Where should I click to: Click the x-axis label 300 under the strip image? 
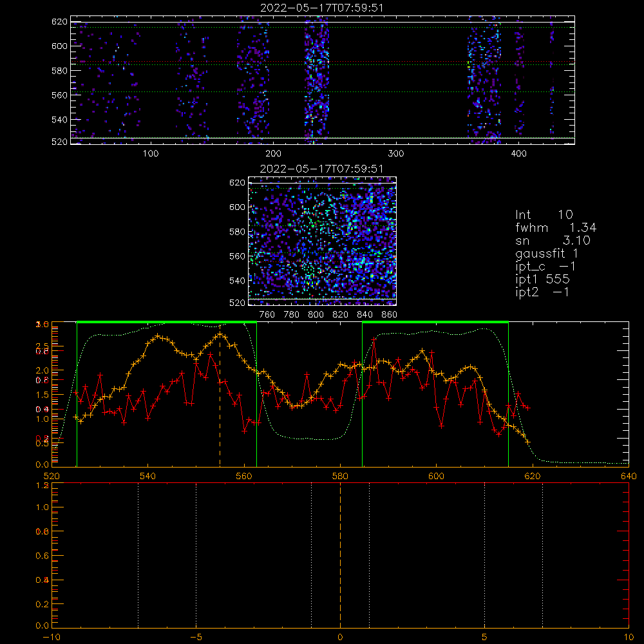[395, 154]
